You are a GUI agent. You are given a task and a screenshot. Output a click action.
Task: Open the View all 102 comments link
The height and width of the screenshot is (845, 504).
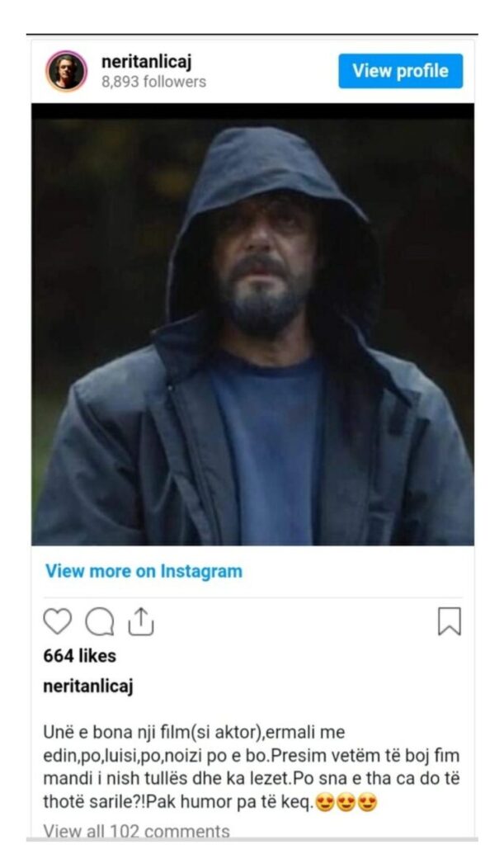point(136,830)
